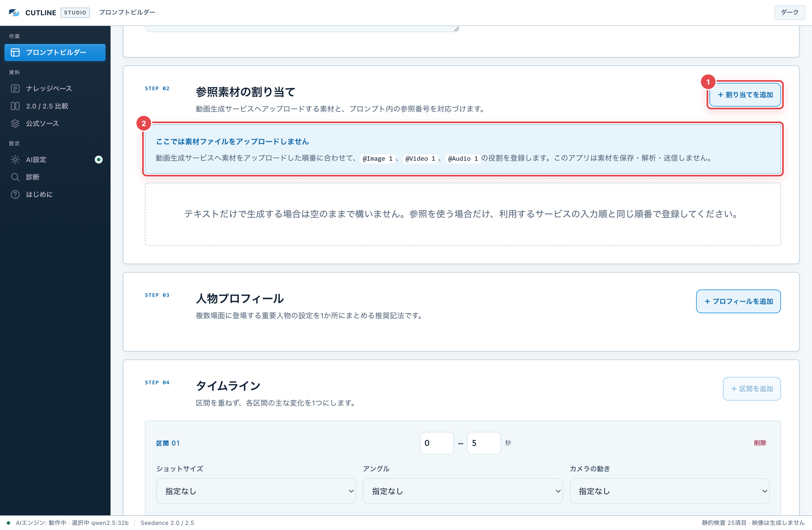
Task: Open the カメラの動き dropdown
Action: (669, 491)
